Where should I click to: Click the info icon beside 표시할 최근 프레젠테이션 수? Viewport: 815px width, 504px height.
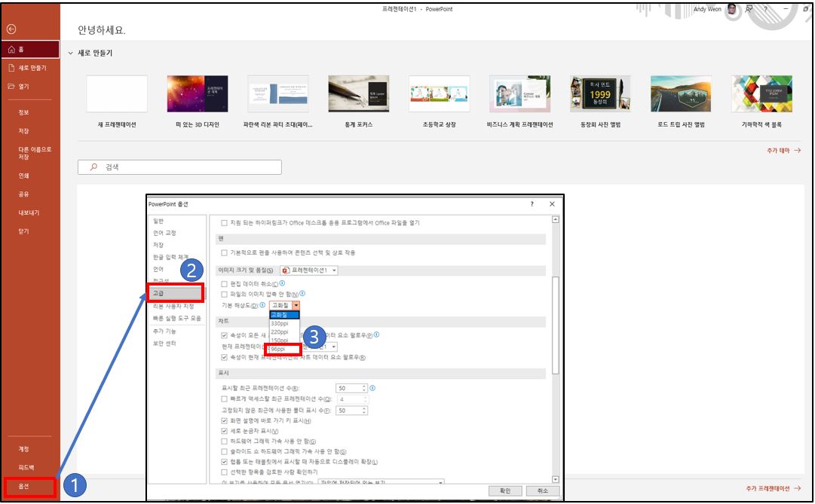[x=372, y=388]
